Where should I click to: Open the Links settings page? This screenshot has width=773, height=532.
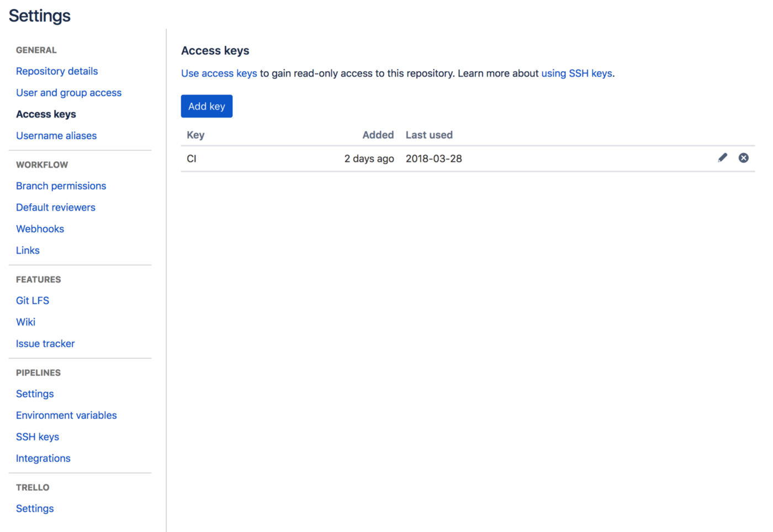(x=28, y=251)
